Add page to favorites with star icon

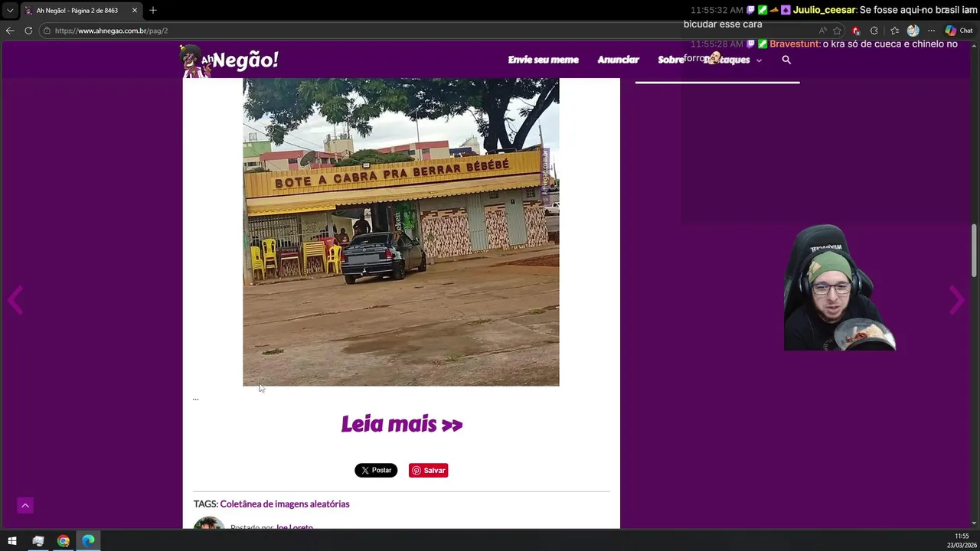(x=837, y=31)
